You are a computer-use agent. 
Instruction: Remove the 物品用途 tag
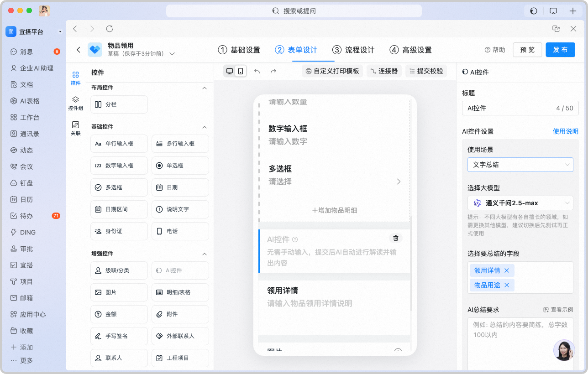tap(506, 285)
